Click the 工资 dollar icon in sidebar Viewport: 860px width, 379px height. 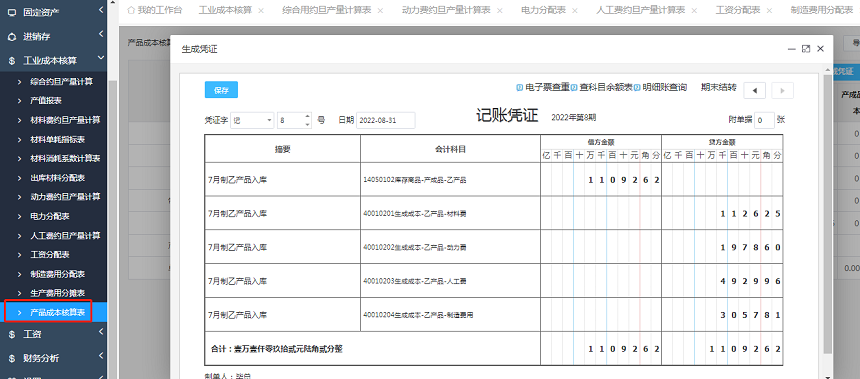12,334
